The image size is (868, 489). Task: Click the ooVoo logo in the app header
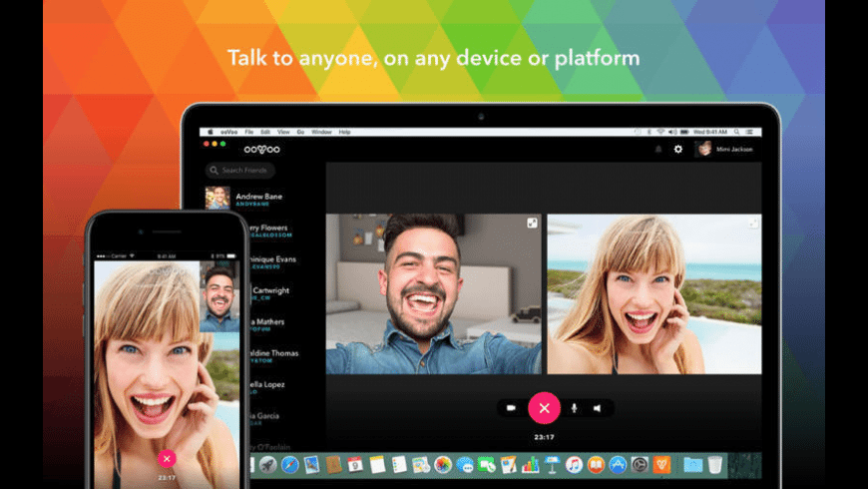tap(261, 149)
